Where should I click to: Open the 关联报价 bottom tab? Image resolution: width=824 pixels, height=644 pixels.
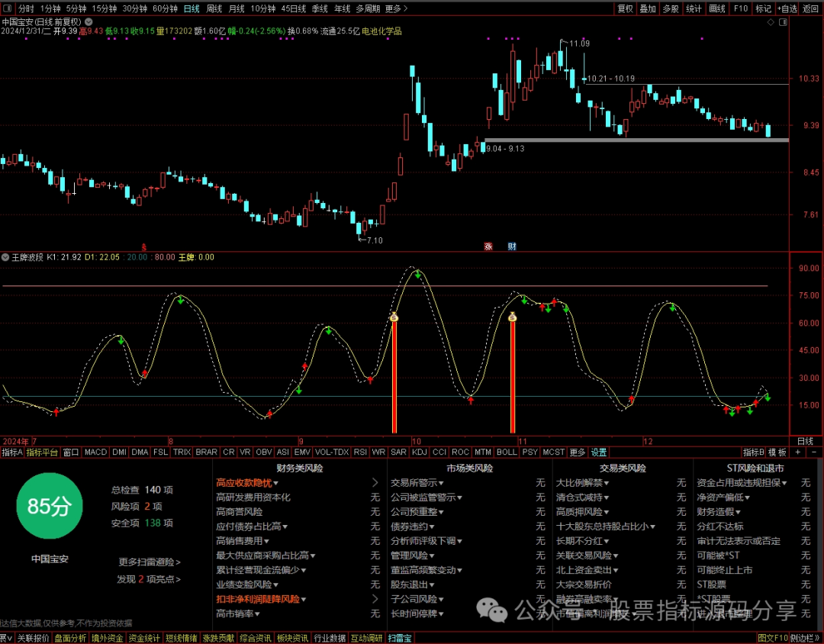pyautogui.click(x=33, y=638)
